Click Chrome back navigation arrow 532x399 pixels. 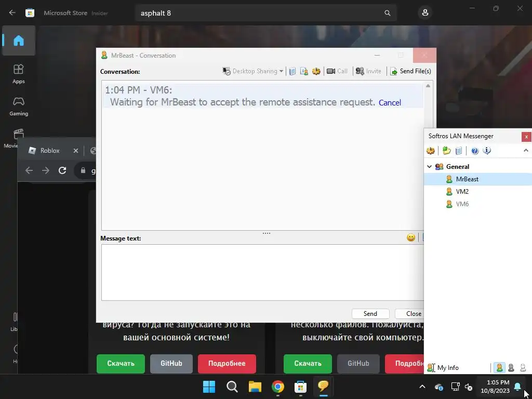click(x=29, y=170)
